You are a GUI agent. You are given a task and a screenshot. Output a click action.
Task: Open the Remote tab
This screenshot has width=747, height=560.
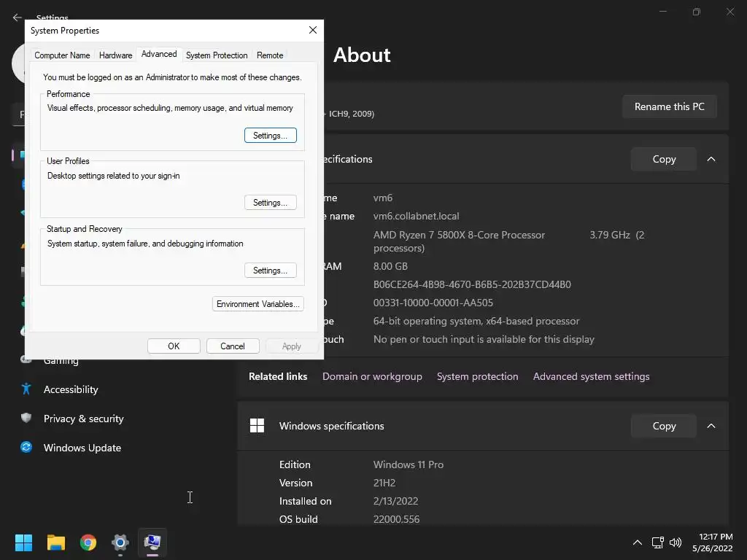coord(270,55)
